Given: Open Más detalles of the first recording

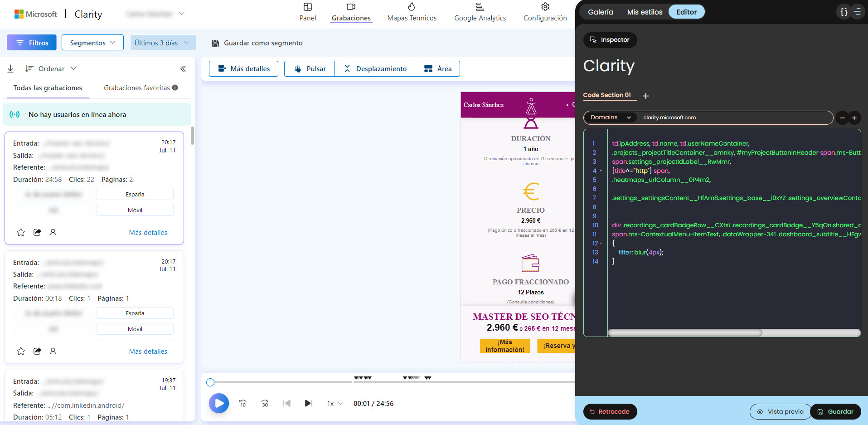Looking at the screenshot, I should click(x=148, y=232).
